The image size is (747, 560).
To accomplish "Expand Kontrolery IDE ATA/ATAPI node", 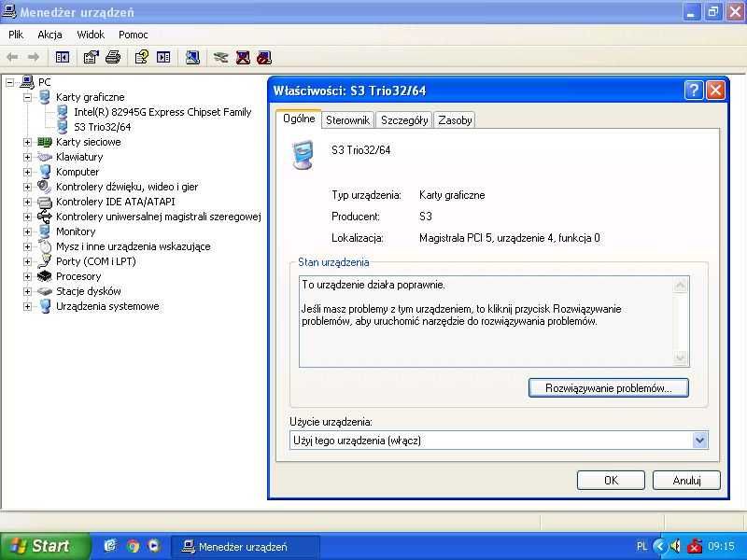I will pos(28,202).
